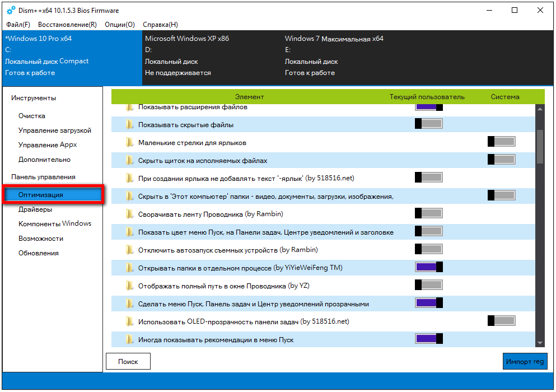556x392 pixels.
Task: Turn off 'Открывать папки в отдельном процессе' switch
Action: pyautogui.click(x=429, y=267)
